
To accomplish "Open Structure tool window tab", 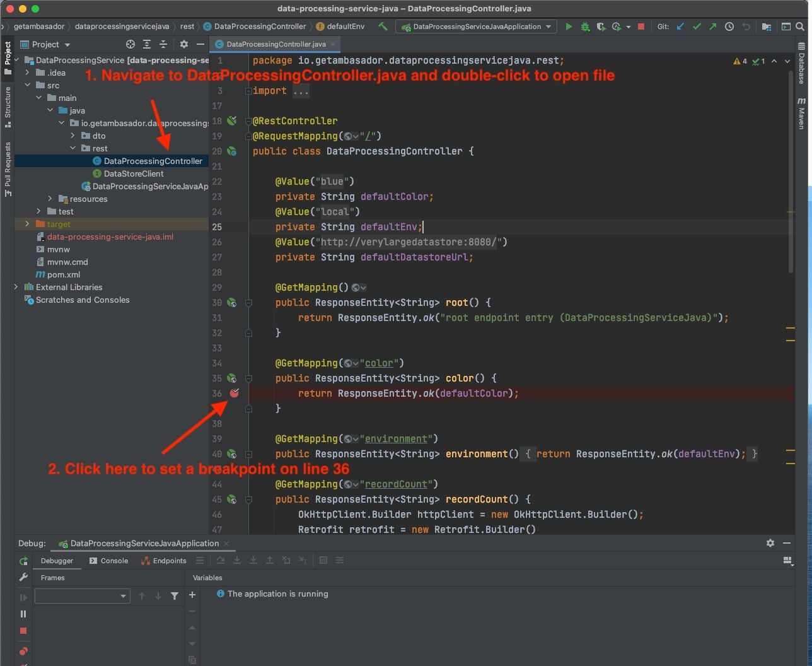I will tap(8, 106).
